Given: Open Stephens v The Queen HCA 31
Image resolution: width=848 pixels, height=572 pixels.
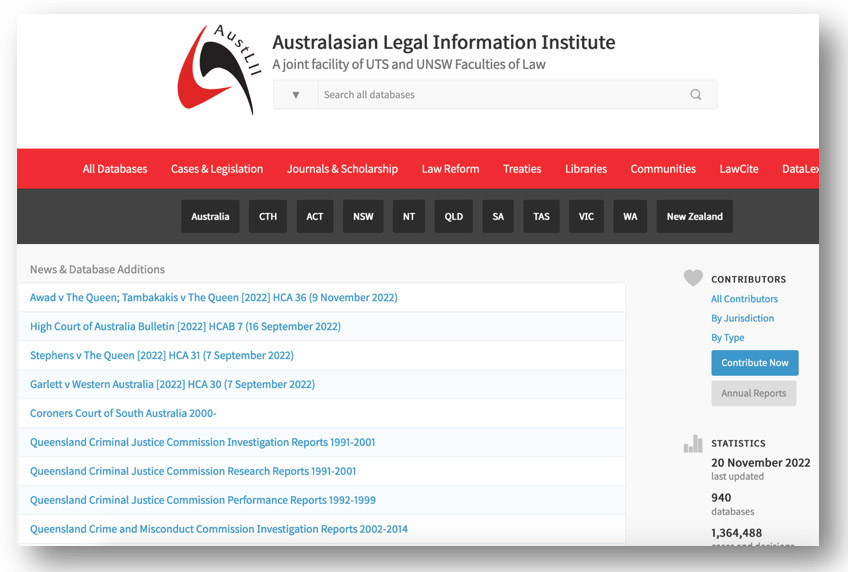Looking at the screenshot, I should click(x=162, y=355).
